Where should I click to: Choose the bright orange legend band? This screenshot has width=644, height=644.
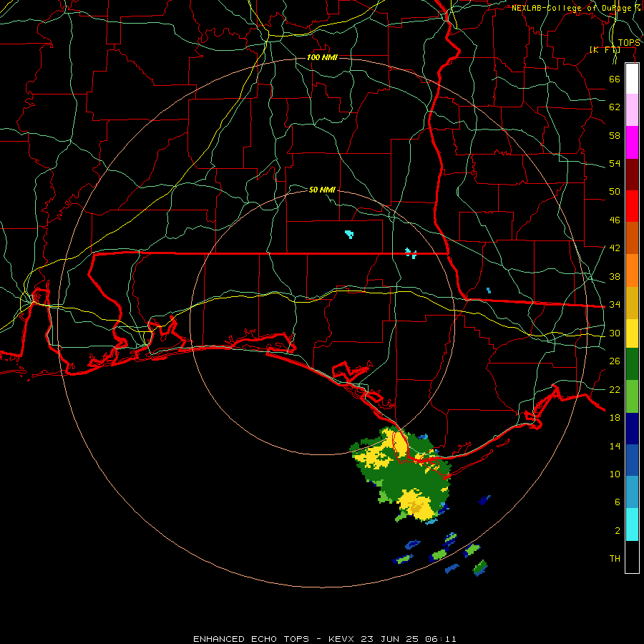pyautogui.click(x=632, y=270)
